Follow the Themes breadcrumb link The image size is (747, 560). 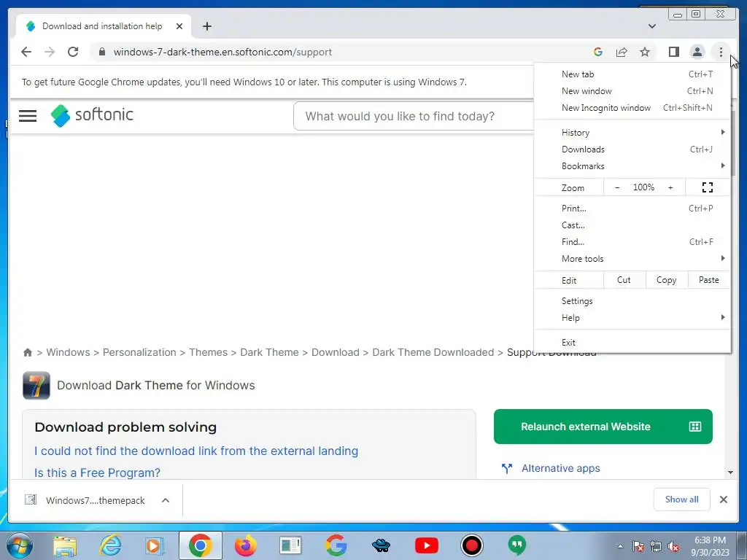point(208,352)
